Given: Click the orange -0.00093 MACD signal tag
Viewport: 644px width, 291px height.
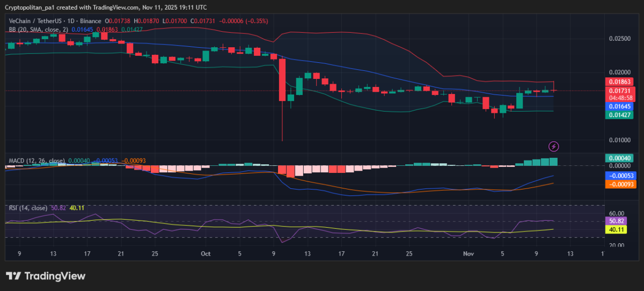Looking at the screenshot, I should tap(619, 184).
